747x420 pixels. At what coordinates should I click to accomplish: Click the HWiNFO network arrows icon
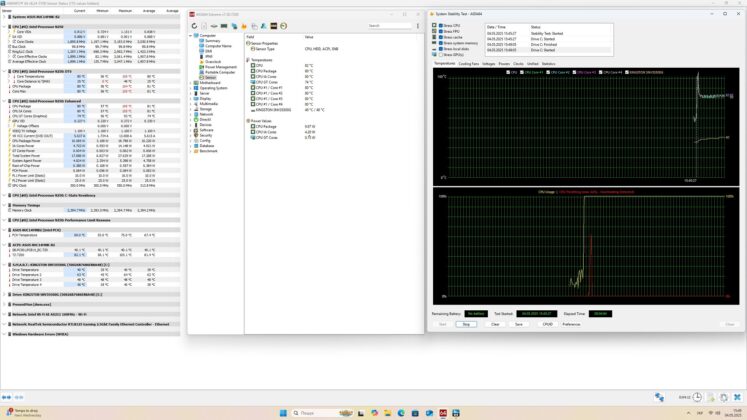pyautogui.click(x=659, y=397)
